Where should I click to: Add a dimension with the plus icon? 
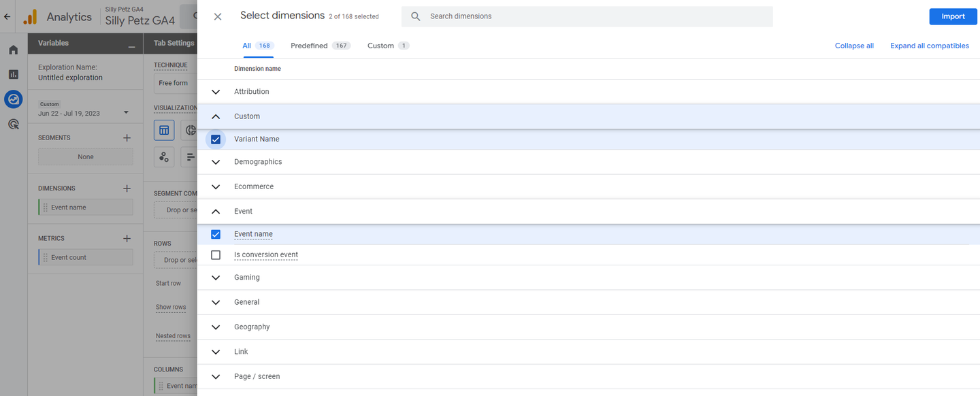click(x=127, y=188)
